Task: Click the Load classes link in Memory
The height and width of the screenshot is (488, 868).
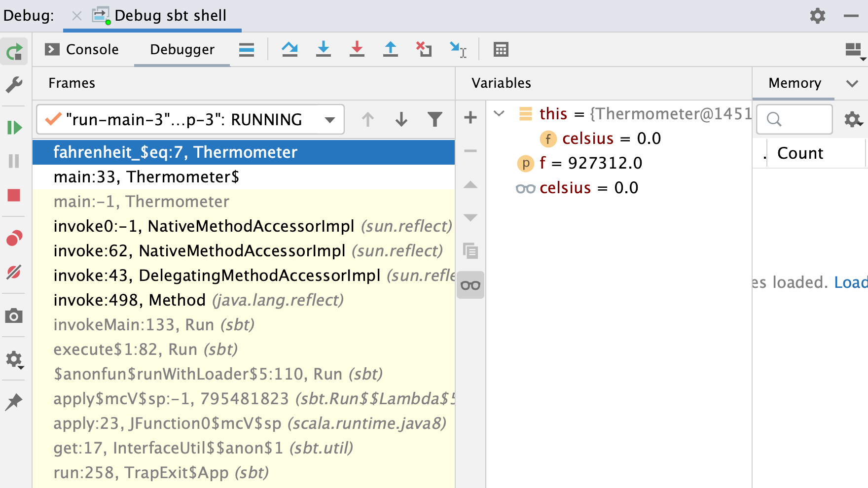Action: 851,282
